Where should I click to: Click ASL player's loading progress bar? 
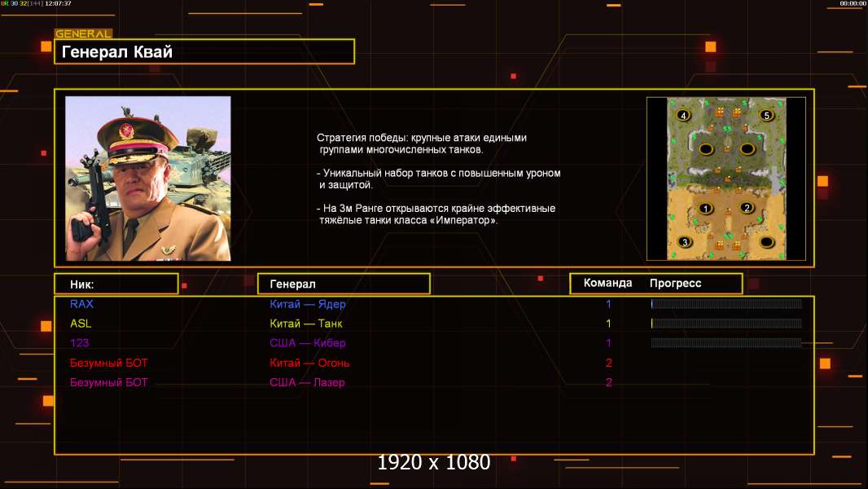726,324
